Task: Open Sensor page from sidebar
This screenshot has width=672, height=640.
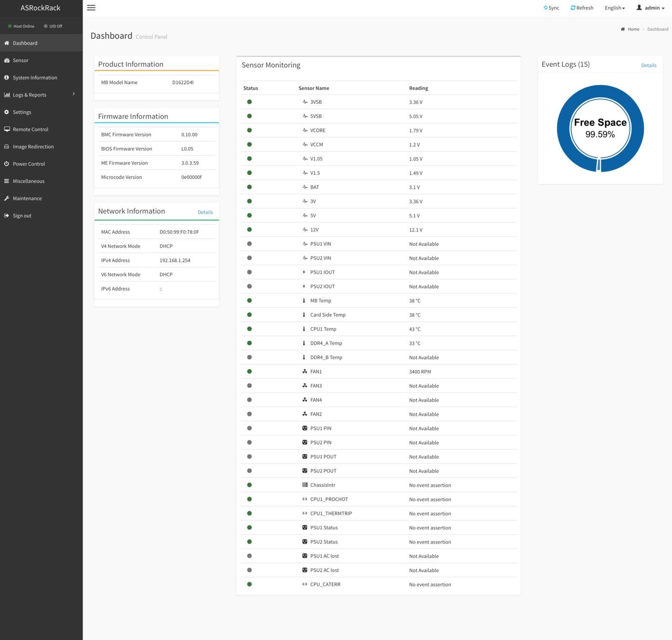Action: 41,60
